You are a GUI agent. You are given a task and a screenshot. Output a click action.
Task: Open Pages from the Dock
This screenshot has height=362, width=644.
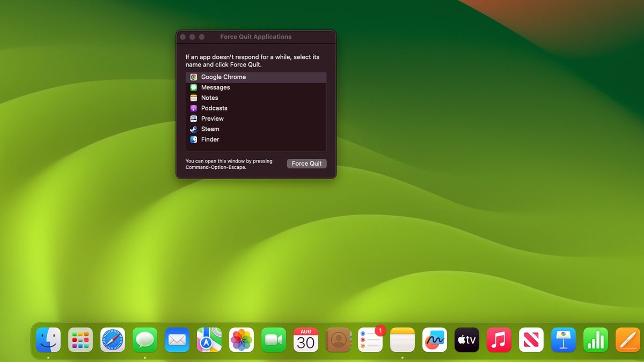coord(628,339)
